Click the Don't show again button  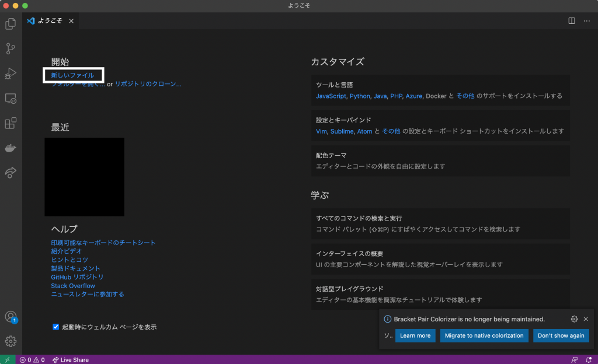point(561,335)
